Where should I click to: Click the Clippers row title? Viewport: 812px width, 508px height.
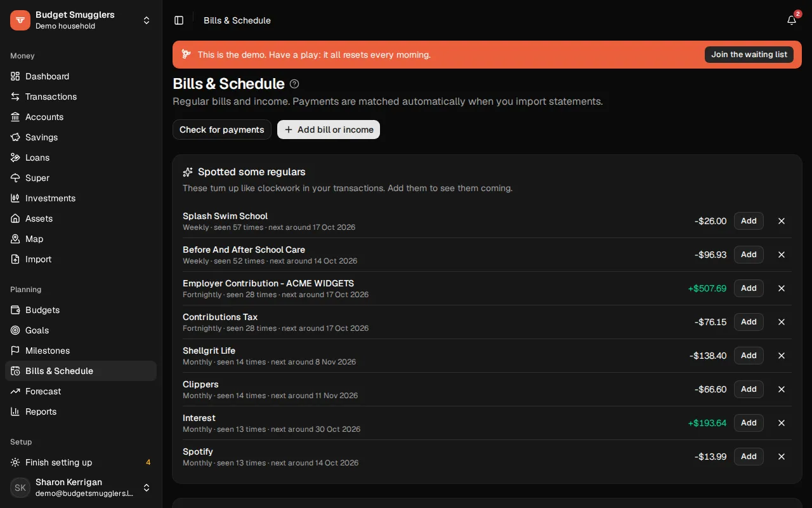[200, 384]
